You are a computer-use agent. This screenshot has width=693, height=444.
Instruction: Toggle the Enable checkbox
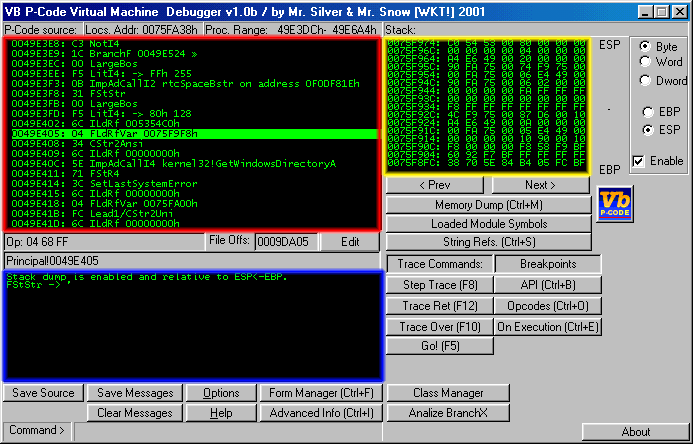point(639,161)
